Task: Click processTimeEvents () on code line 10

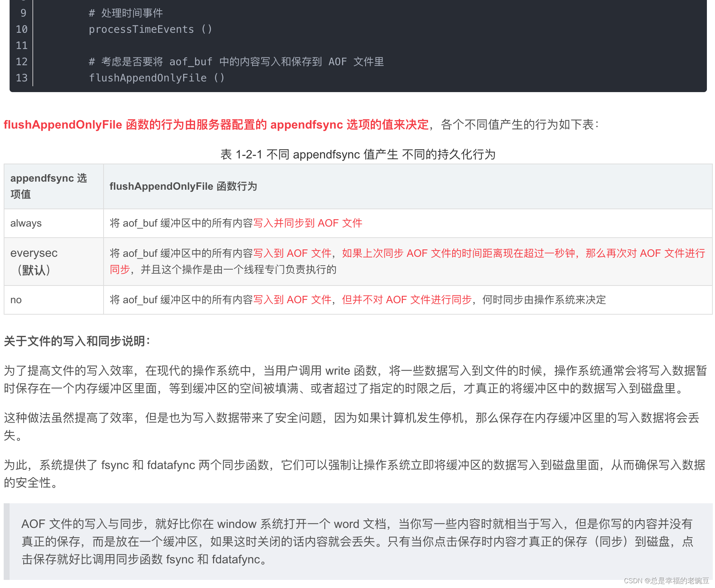Action: coord(150,29)
